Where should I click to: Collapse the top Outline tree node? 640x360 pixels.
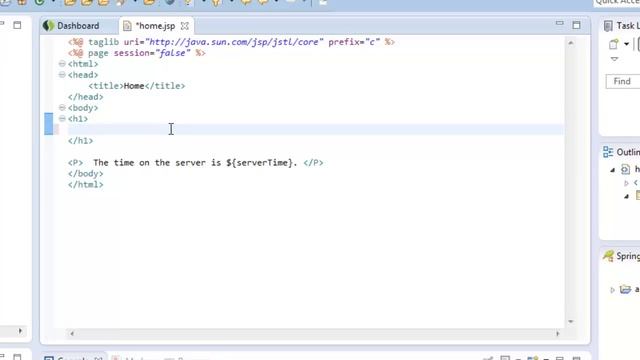pyautogui.click(x=613, y=170)
